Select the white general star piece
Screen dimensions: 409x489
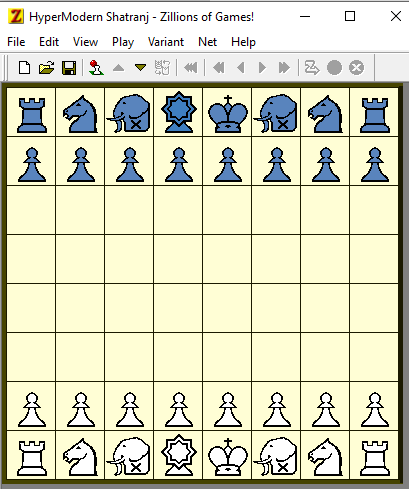tap(179, 455)
